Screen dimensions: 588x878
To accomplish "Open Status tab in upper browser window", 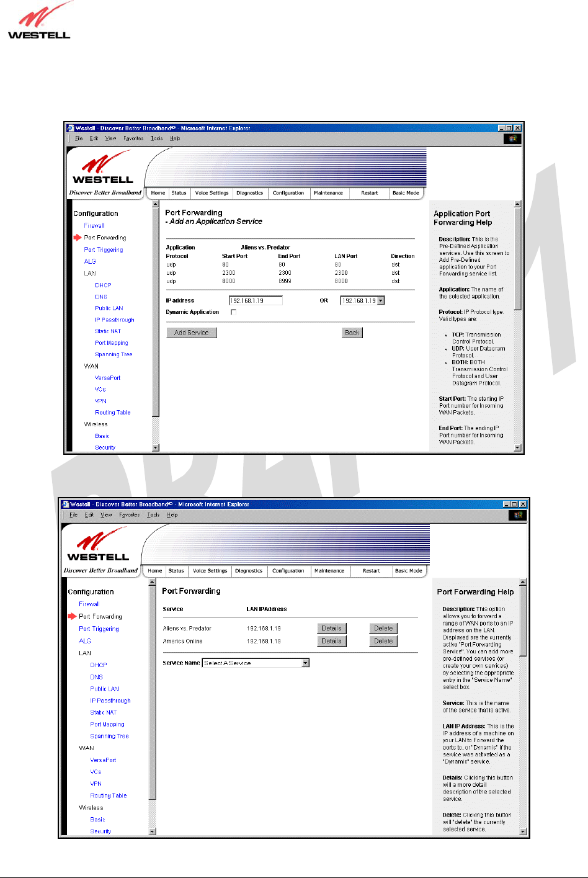I will tap(179, 193).
